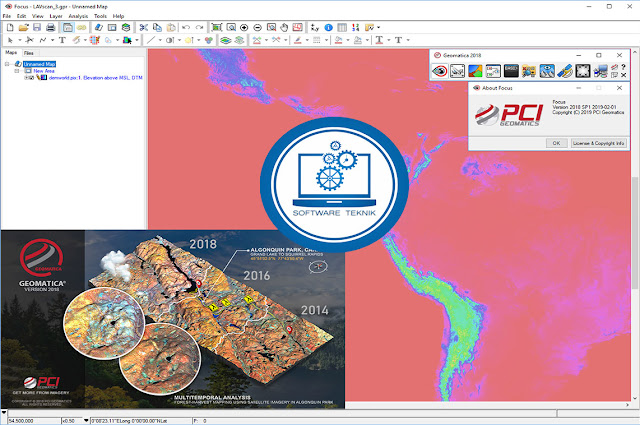Create a new project with the New icon
Viewport: 640px width, 425px height.
click(x=10, y=27)
